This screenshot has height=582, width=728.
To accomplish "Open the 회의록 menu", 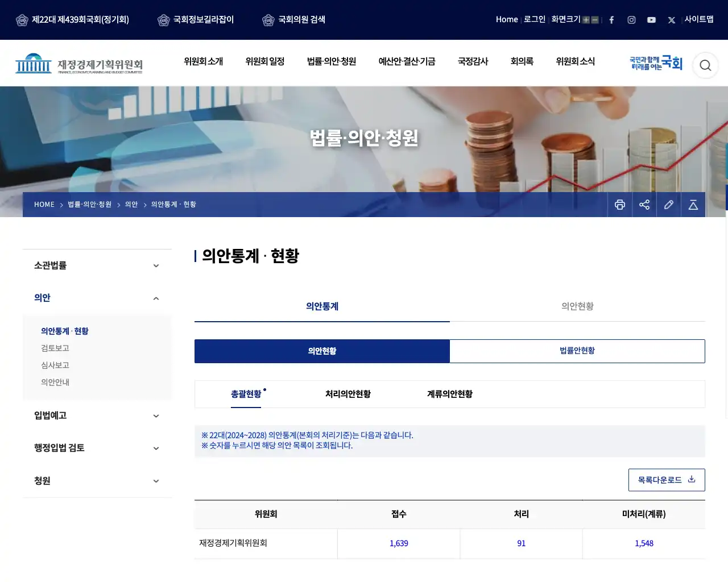I will tap(522, 61).
